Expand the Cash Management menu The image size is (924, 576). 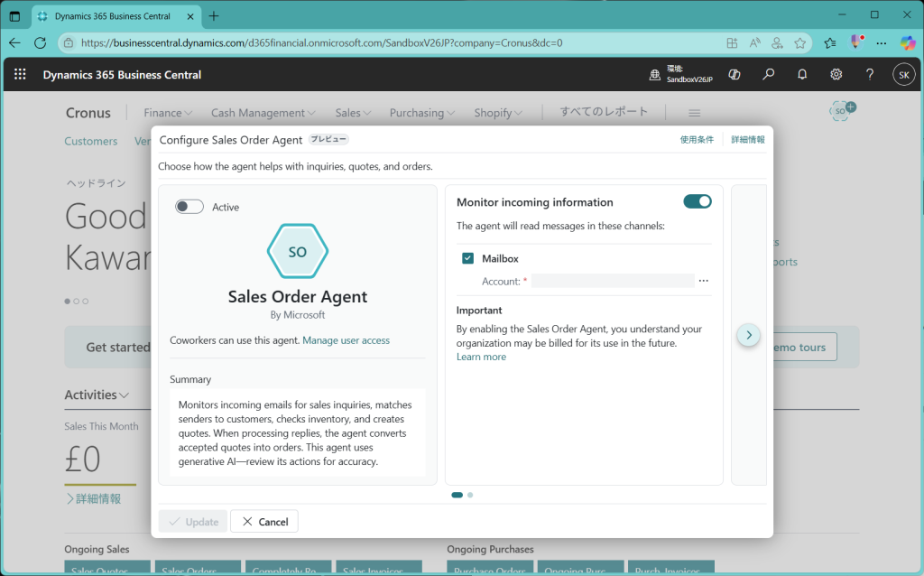[263, 113]
